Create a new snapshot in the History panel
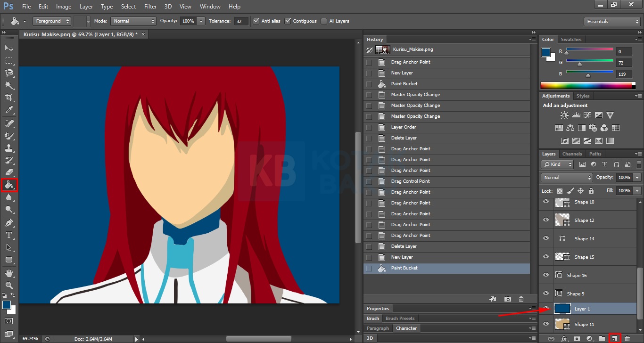This screenshot has width=644, height=343. click(x=508, y=299)
